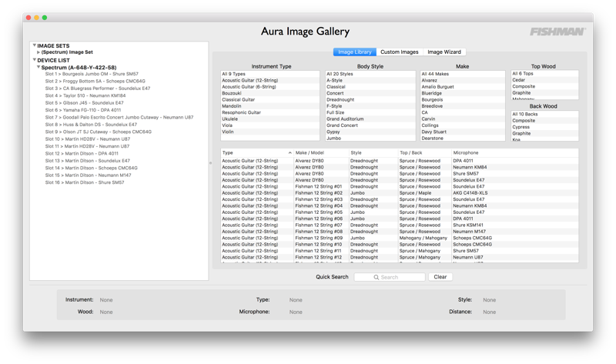Image resolution: width=616 pixels, height=364 pixels.
Task: Sort the table by the Type column arrow
Action: point(290,152)
